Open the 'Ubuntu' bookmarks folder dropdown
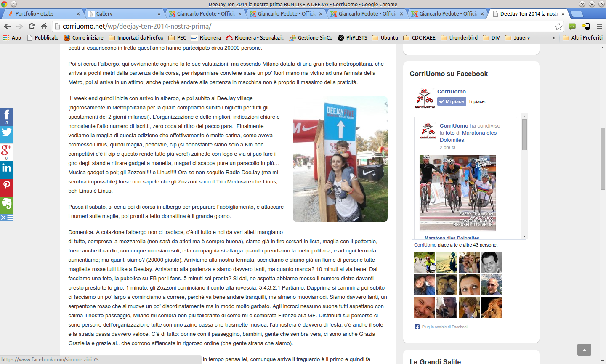 click(x=385, y=38)
